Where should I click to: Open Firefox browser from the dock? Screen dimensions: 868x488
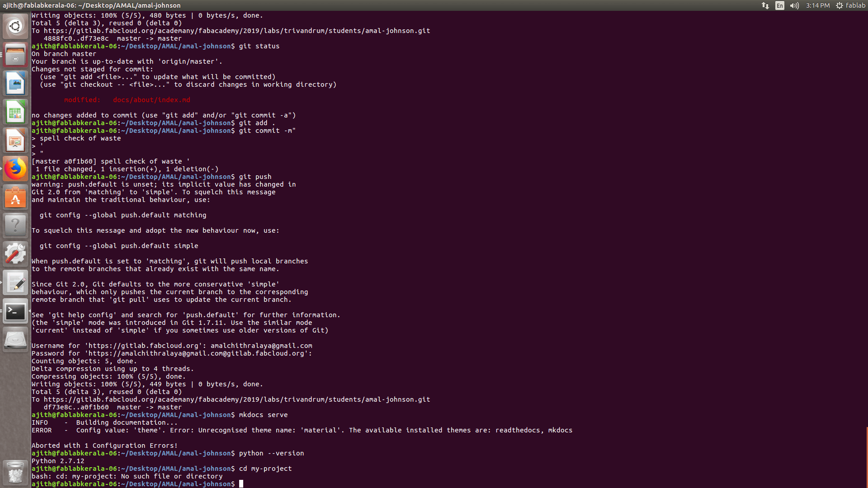(15, 169)
